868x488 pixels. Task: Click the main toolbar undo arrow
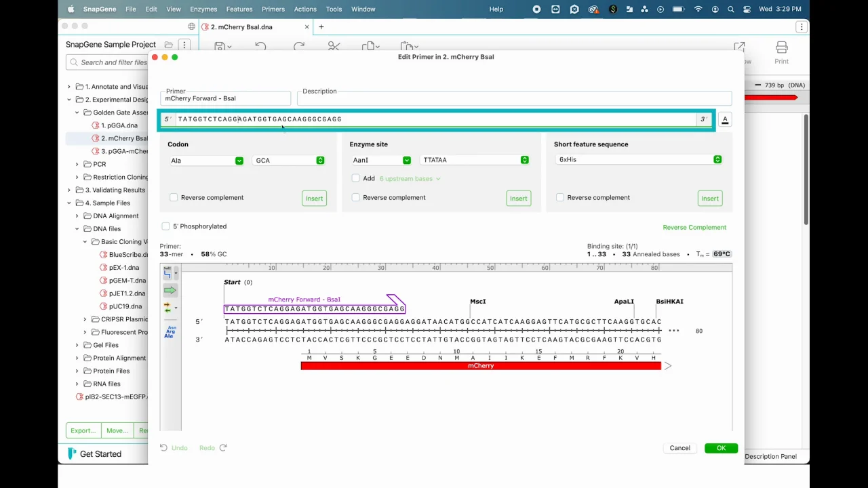260,47
